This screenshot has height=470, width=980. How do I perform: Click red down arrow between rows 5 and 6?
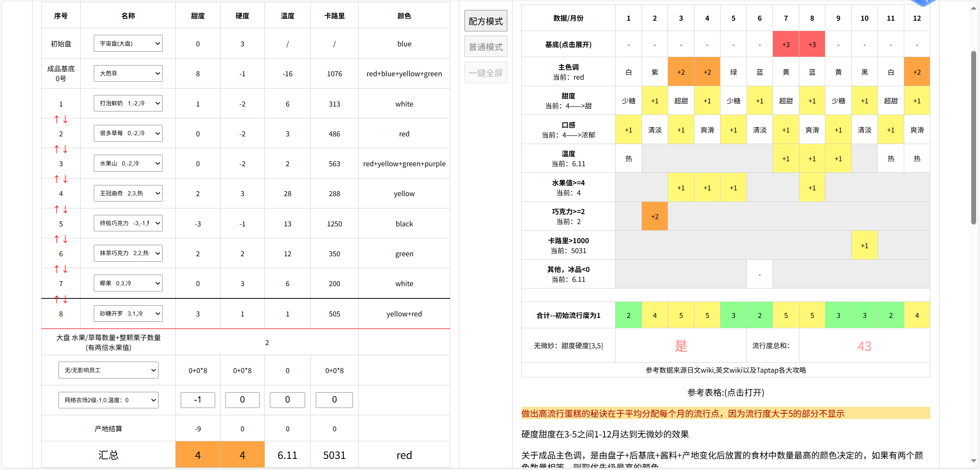tap(65, 239)
